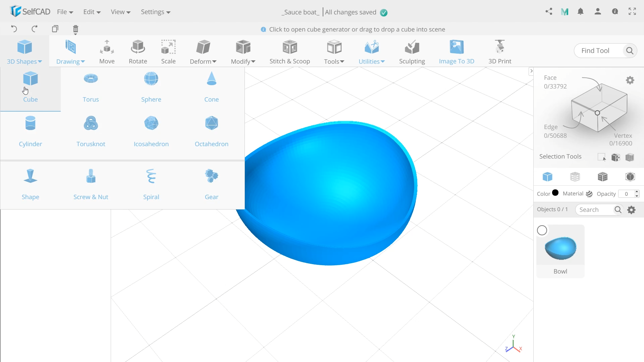This screenshot has width=644, height=362.
Task: Click the Find Tool input field
Action: (x=599, y=51)
